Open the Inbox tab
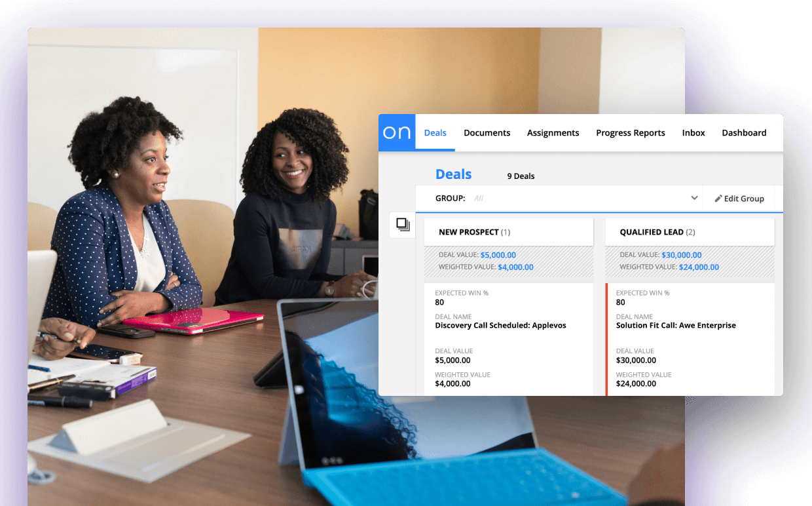Viewport: 812px width, 506px height. tap(693, 132)
